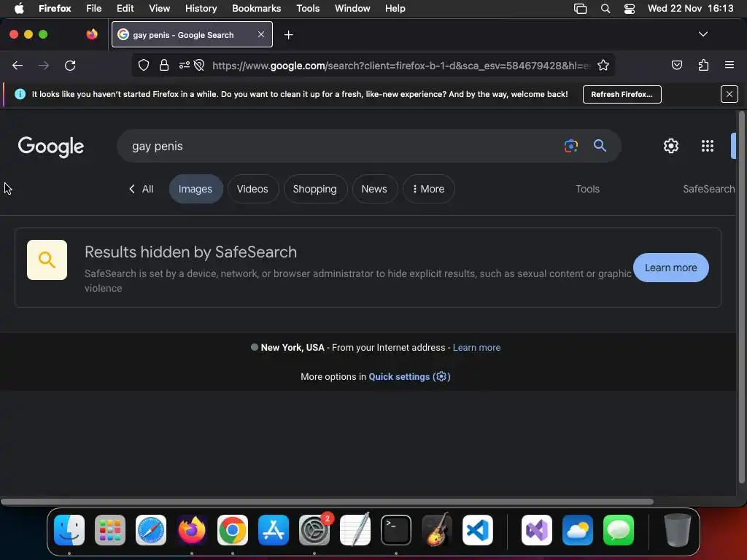Open Google quick settings gear
Screen dimensions: 747x560
tap(671, 146)
